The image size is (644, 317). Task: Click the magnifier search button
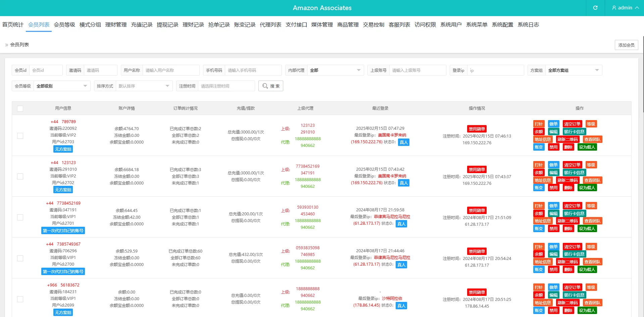click(270, 86)
